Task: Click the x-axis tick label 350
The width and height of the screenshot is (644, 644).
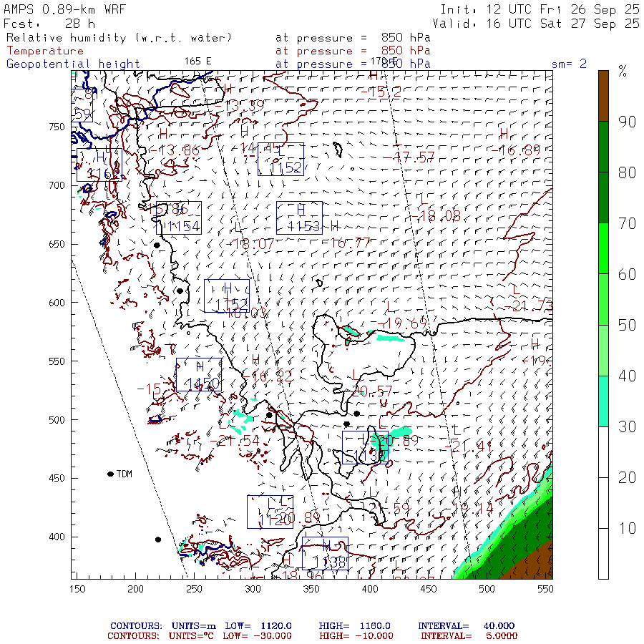Action: point(311,590)
